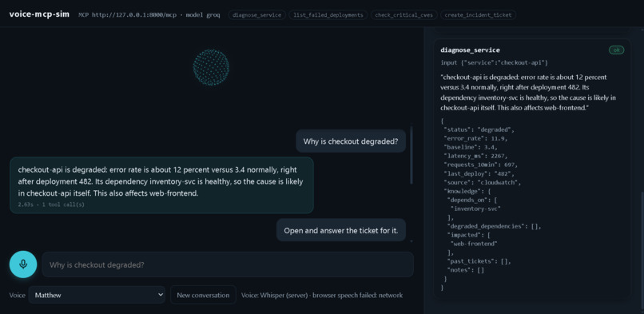Screen dimensions: 644x314
Task: Click the "error_rate": 11.9 JSON line
Action: pyautogui.click(x=475, y=138)
